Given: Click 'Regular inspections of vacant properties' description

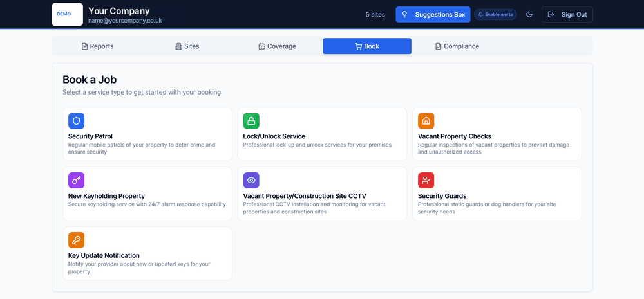Looking at the screenshot, I should [x=494, y=149].
